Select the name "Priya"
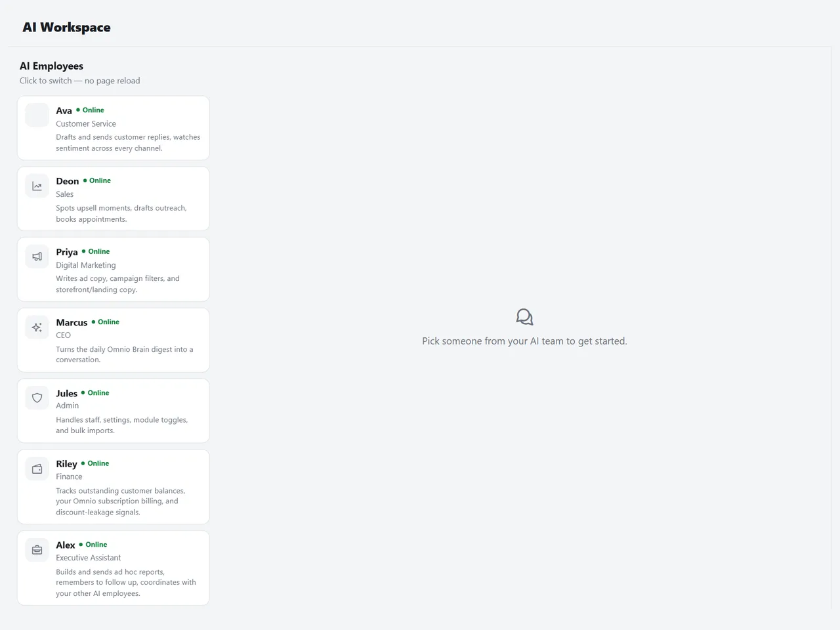 click(67, 252)
